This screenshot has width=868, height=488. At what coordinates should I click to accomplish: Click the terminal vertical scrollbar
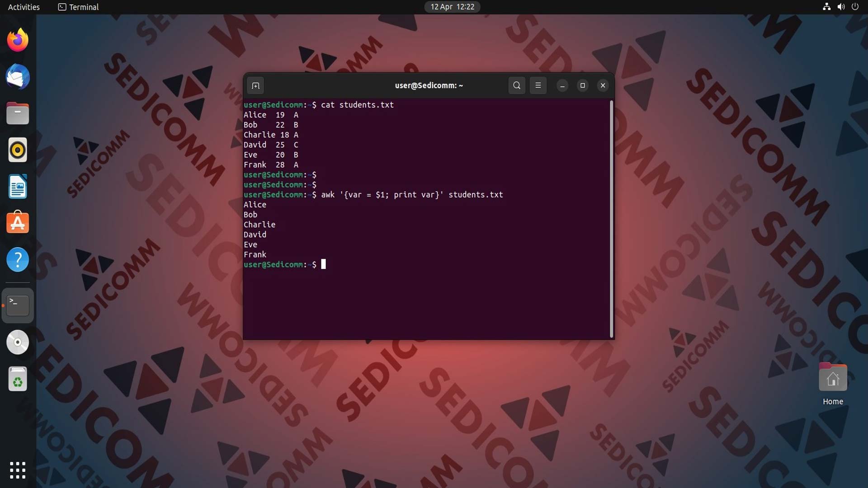(611, 219)
